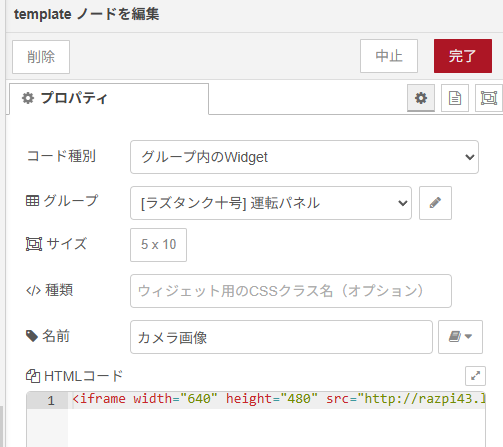Open the node description document icon

click(455, 98)
